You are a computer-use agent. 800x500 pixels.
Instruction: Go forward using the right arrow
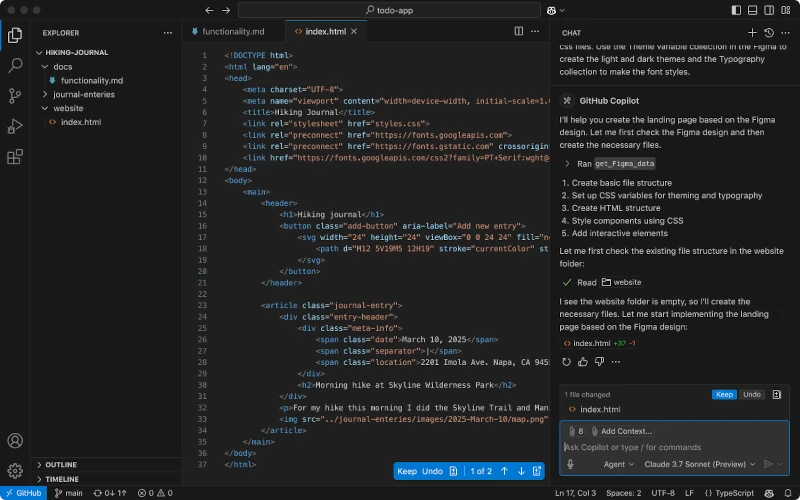click(x=226, y=10)
